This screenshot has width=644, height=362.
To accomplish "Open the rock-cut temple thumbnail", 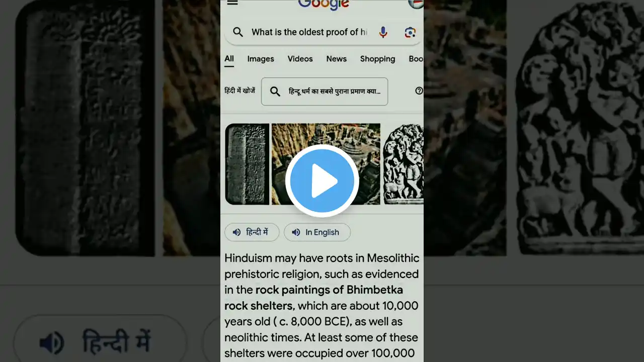I will coord(326,164).
